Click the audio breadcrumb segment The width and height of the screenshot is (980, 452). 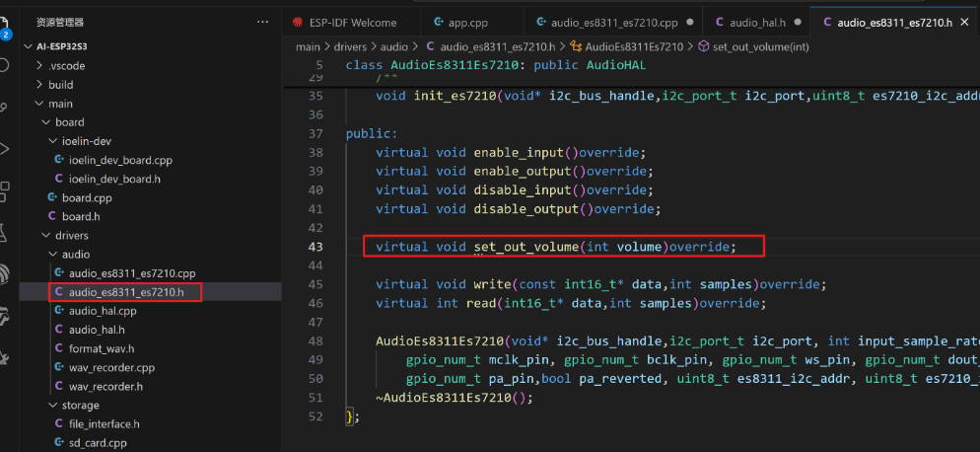click(x=393, y=46)
